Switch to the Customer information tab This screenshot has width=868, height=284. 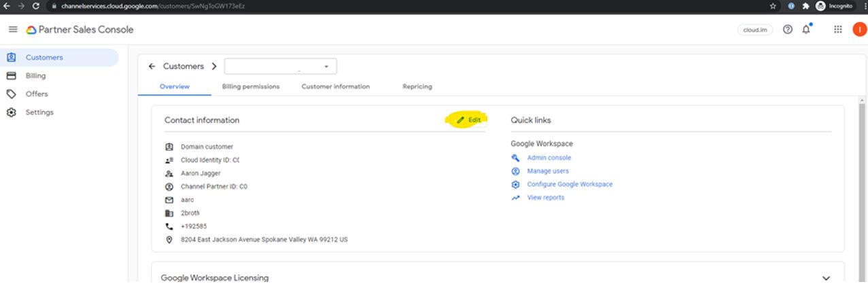pos(336,87)
